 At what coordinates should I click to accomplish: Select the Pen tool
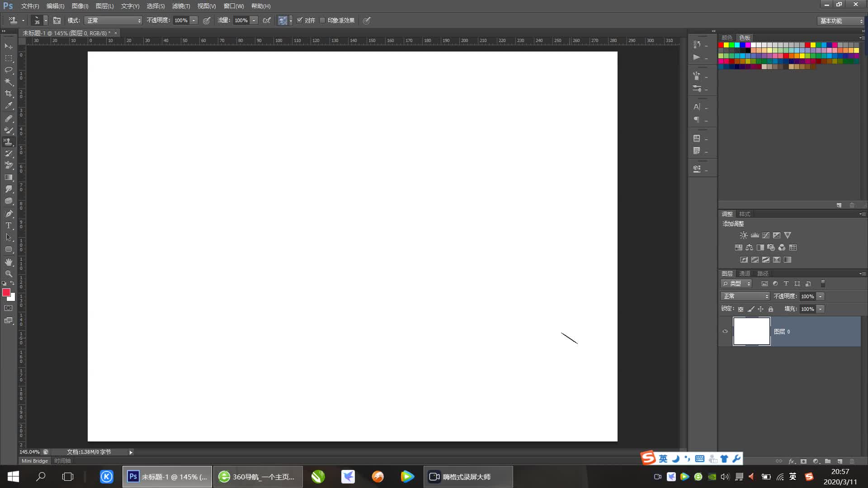pyautogui.click(x=9, y=213)
